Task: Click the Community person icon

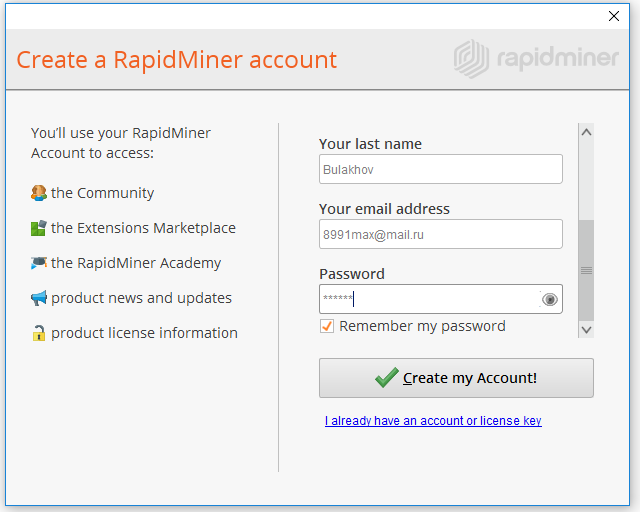Action: pyautogui.click(x=39, y=193)
